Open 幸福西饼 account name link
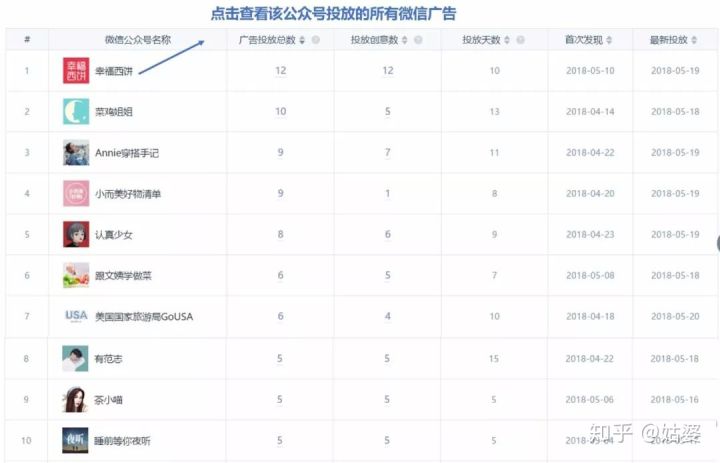The image size is (720, 463). click(x=114, y=71)
